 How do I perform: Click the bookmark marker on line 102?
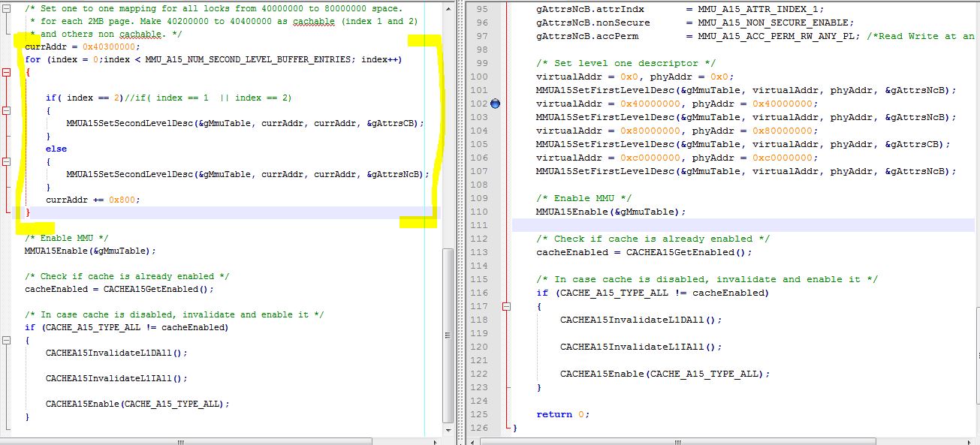[x=495, y=104]
